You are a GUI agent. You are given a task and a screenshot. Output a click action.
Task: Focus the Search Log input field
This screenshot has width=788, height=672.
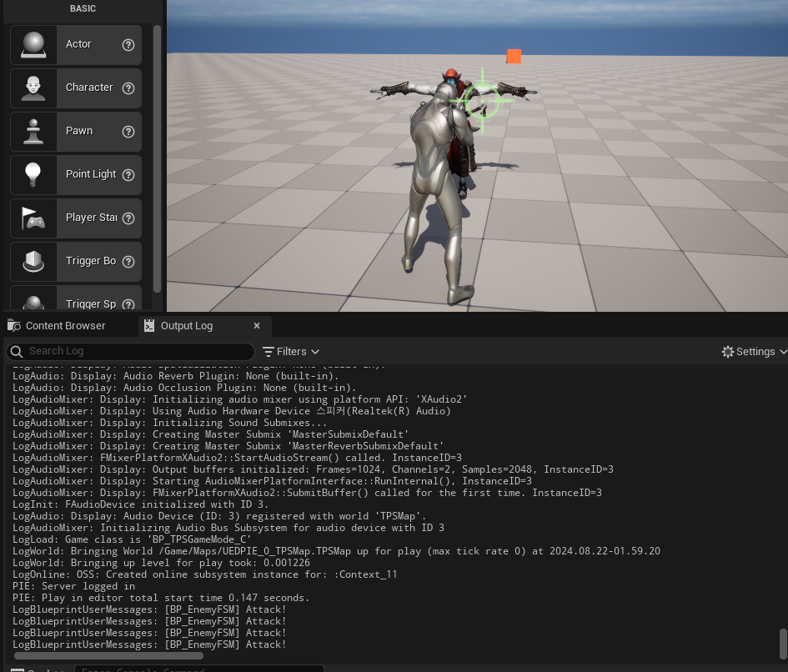tap(131, 351)
